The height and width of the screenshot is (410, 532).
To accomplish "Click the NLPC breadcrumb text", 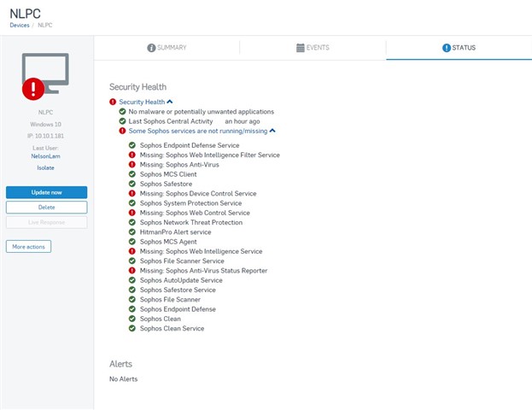I will tap(44, 25).
